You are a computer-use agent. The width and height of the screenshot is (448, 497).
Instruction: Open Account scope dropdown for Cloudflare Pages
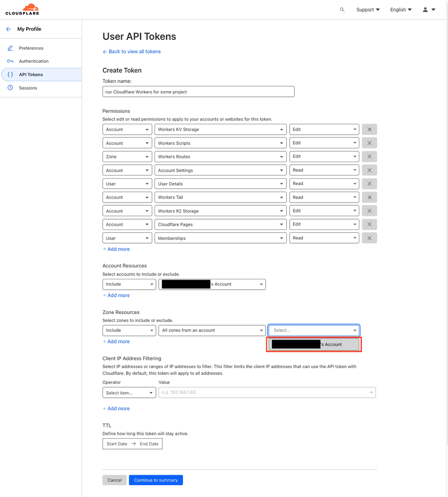pos(127,224)
